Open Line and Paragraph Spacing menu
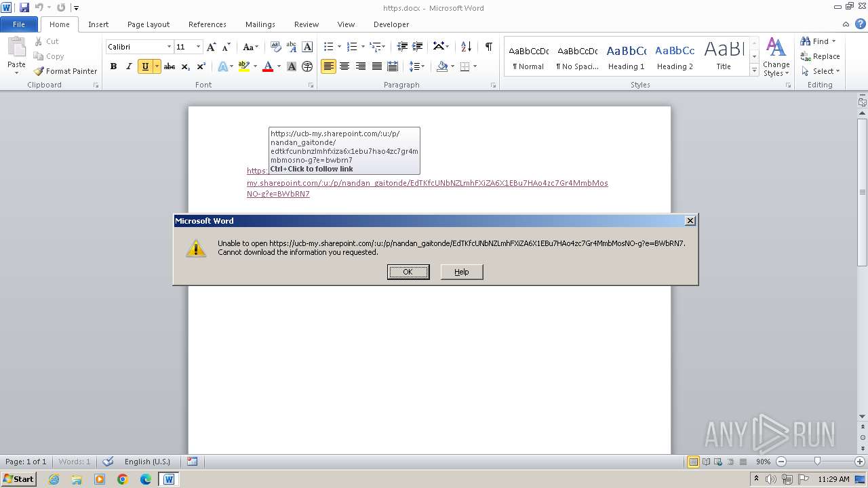The height and width of the screenshot is (488, 868). point(417,66)
